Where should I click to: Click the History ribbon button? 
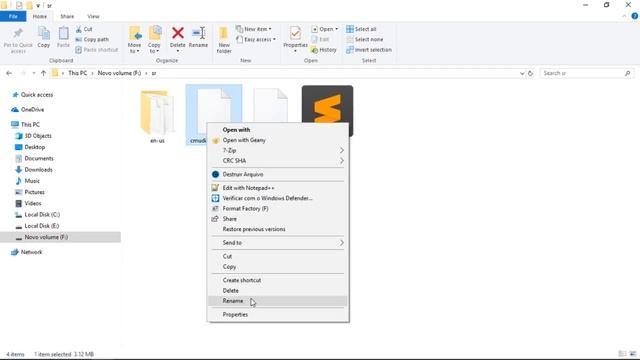click(324, 50)
